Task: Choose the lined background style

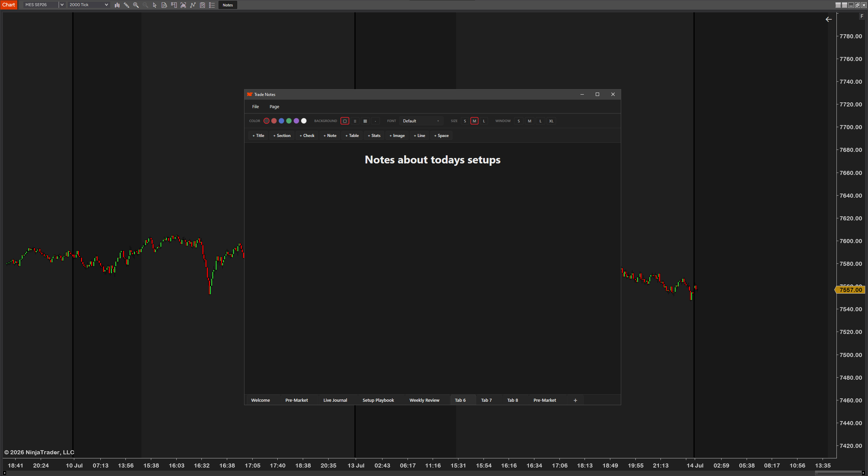Action: [355, 121]
